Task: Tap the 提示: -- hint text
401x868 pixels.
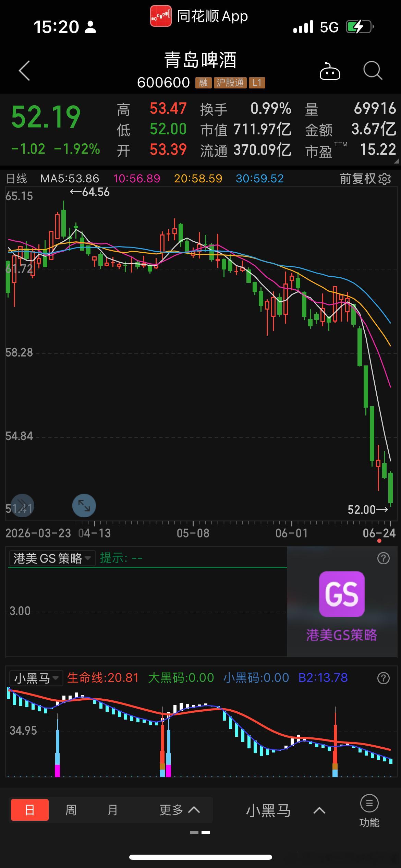Action: (121, 558)
